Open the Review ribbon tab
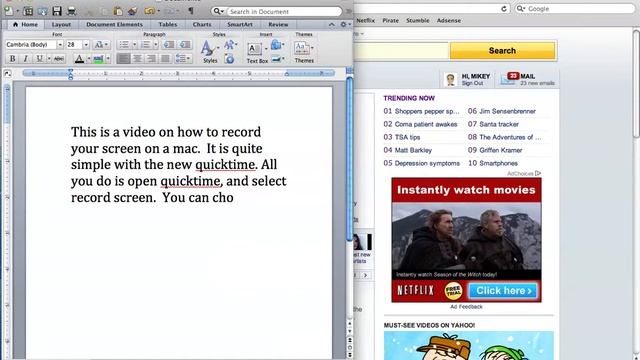This screenshot has height=360, width=640. click(278, 24)
